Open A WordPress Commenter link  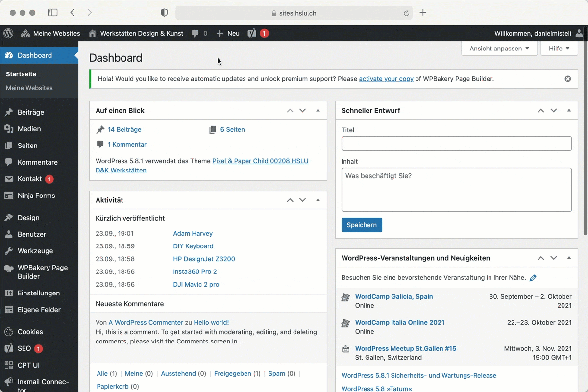(x=146, y=323)
